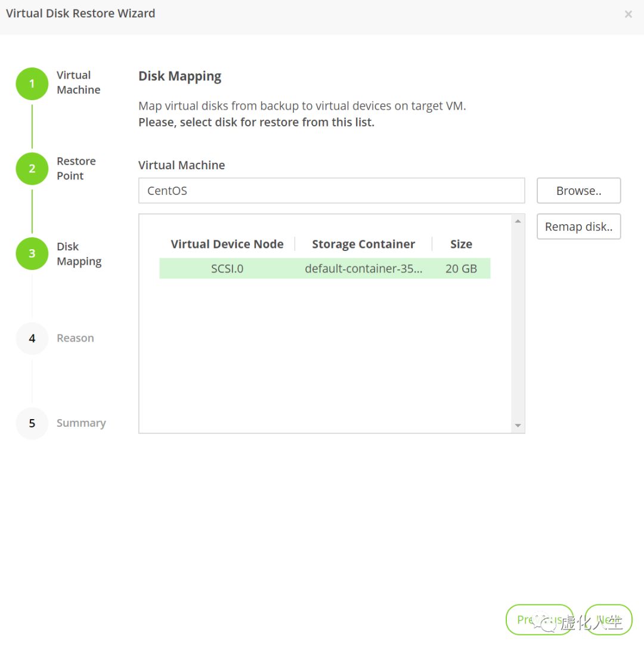Jump to step 2 circle
The image size is (644, 651).
pyautogui.click(x=32, y=169)
